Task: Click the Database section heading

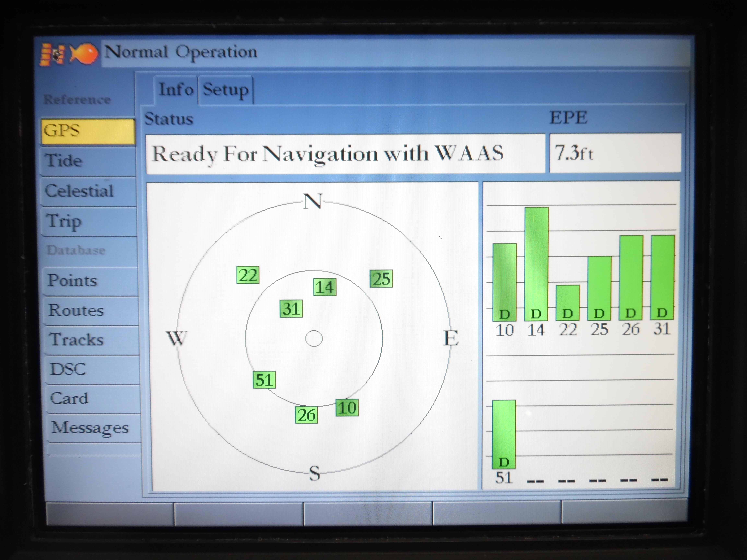Action: pos(76,250)
